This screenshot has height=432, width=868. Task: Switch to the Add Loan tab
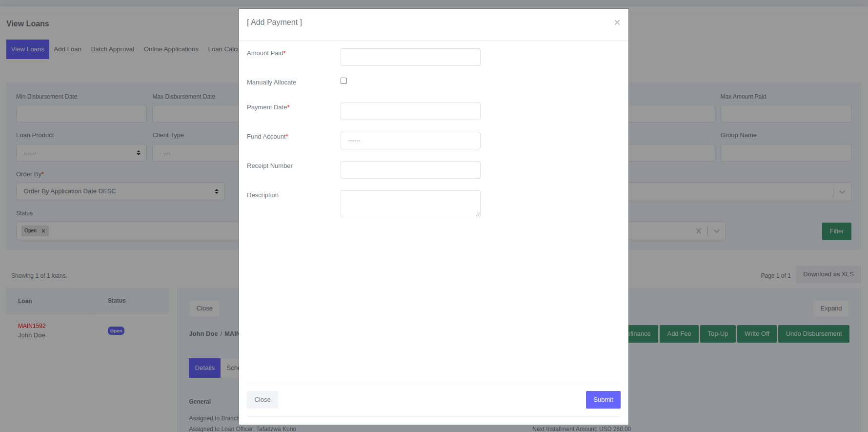pyautogui.click(x=67, y=49)
